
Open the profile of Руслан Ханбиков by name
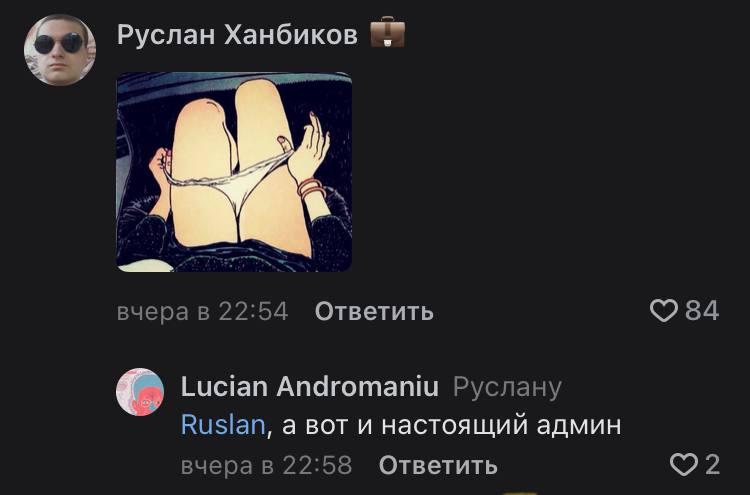click(237, 34)
